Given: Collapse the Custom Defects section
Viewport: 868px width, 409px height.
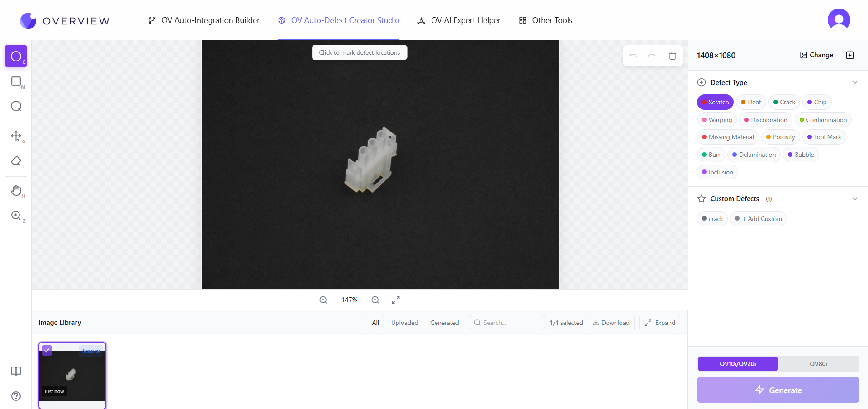Looking at the screenshot, I should click(x=854, y=199).
